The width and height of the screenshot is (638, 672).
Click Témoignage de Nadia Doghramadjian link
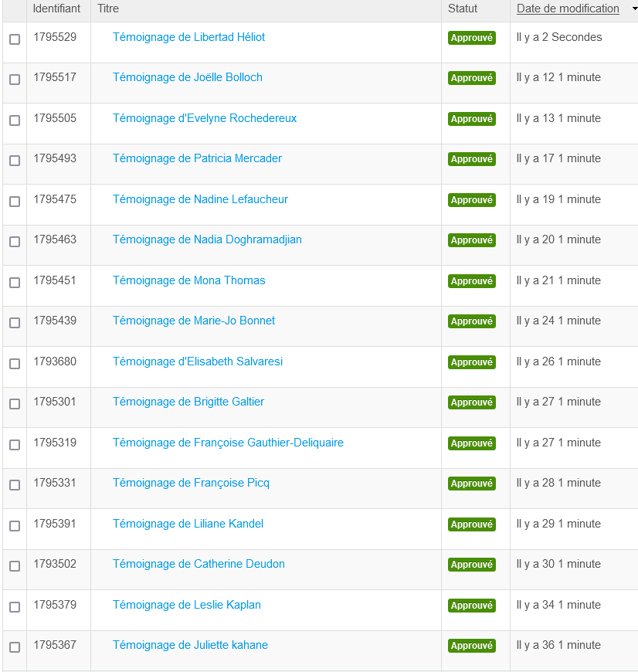207,239
